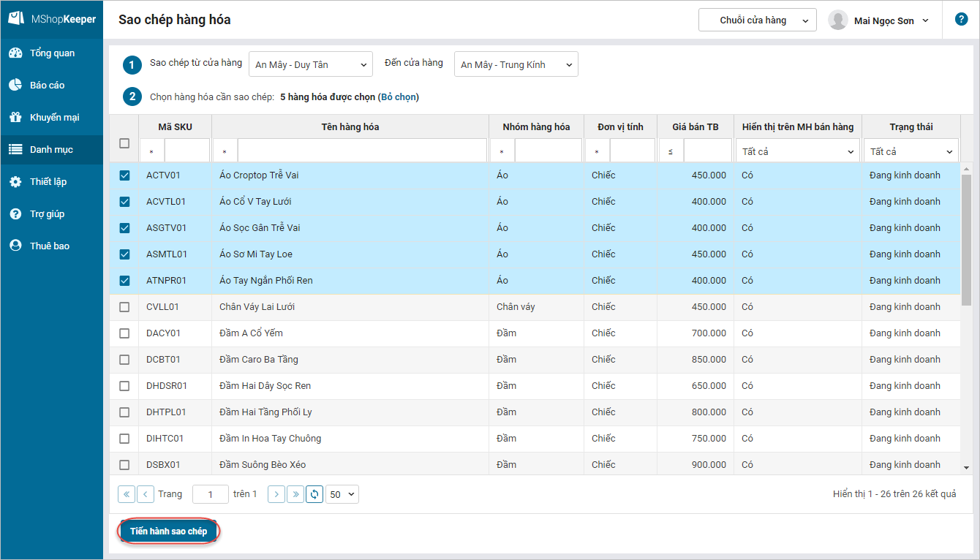Open the Danh mục menu item
This screenshot has width=980, height=560.
(51, 150)
